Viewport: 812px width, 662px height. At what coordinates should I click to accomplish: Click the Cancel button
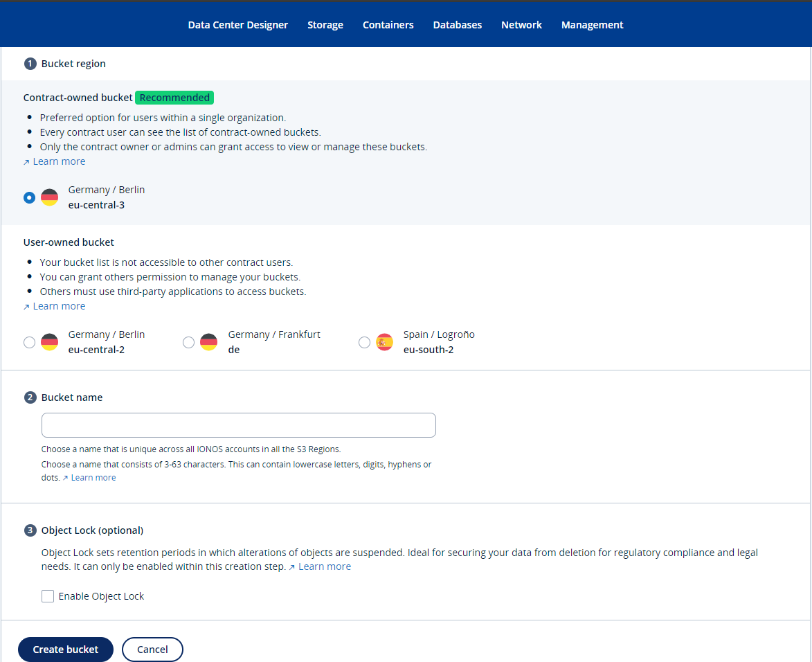point(152,649)
